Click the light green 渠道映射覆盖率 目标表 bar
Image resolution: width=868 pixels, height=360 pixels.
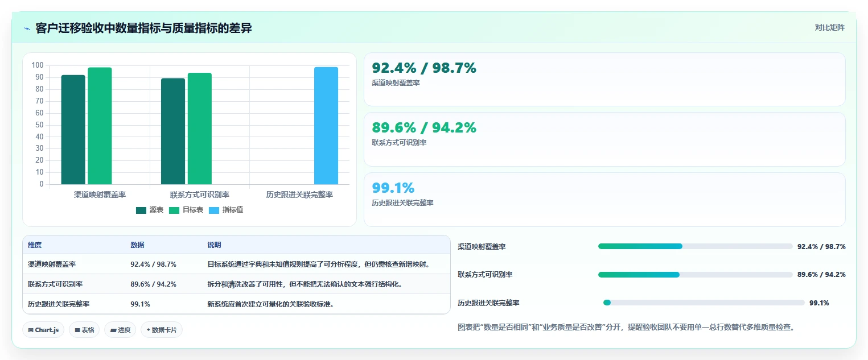point(100,126)
